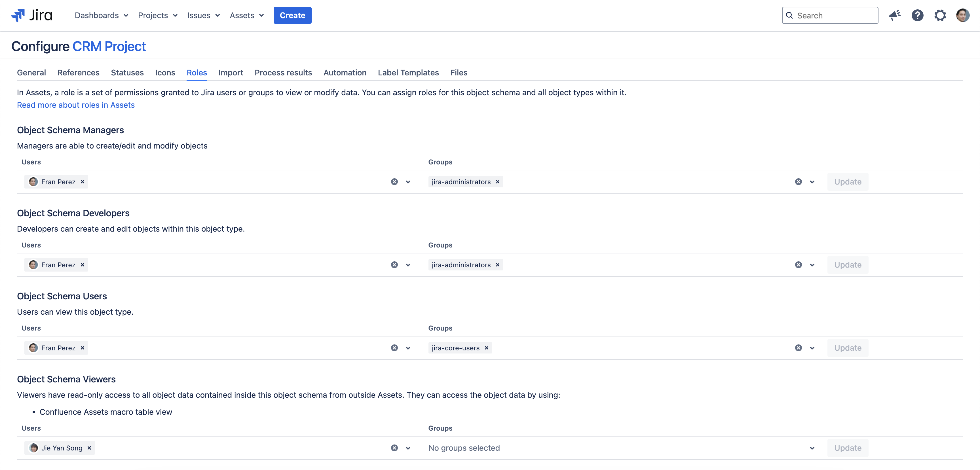Click Update for Object Schema Users

click(848, 348)
